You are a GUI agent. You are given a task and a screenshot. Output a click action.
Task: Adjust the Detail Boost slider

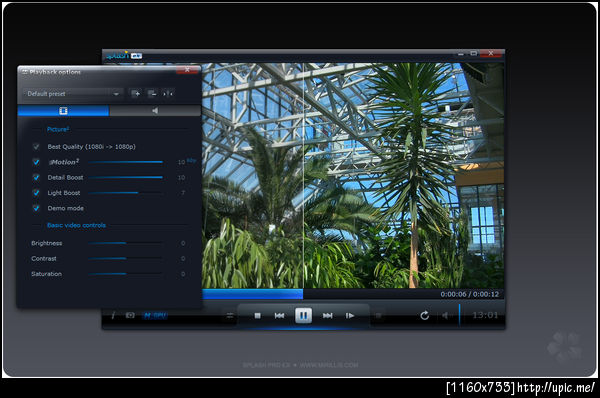coord(126,177)
